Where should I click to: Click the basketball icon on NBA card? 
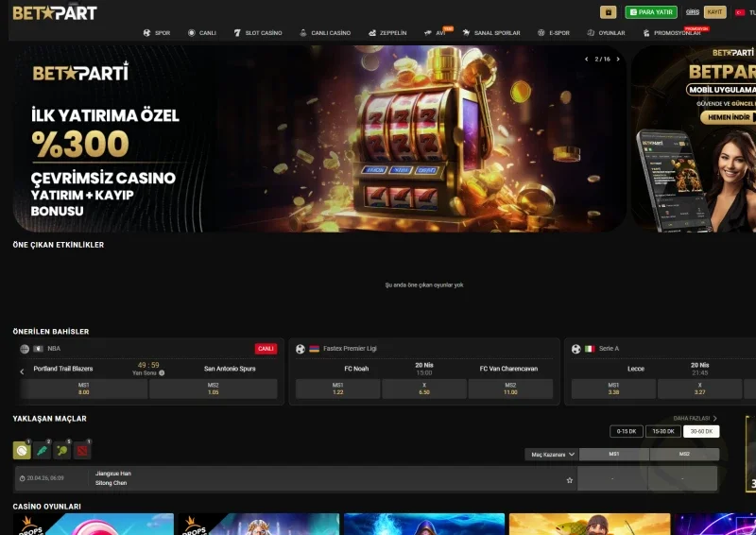click(x=25, y=349)
